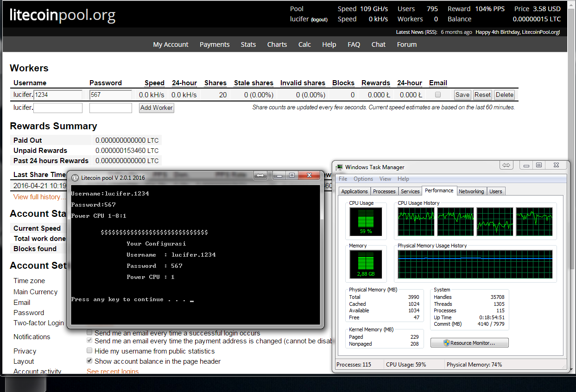Switch to Users tab in Task Manager
576x392 pixels.
[496, 191]
